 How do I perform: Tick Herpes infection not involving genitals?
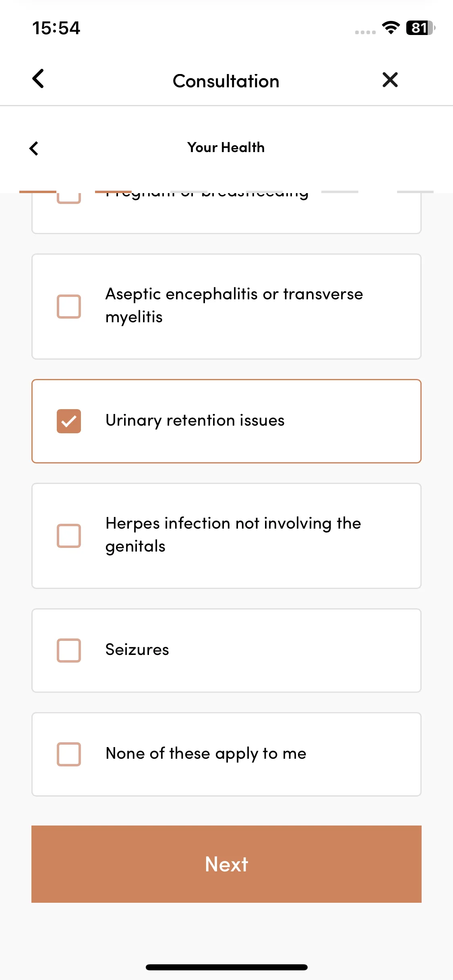69,536
